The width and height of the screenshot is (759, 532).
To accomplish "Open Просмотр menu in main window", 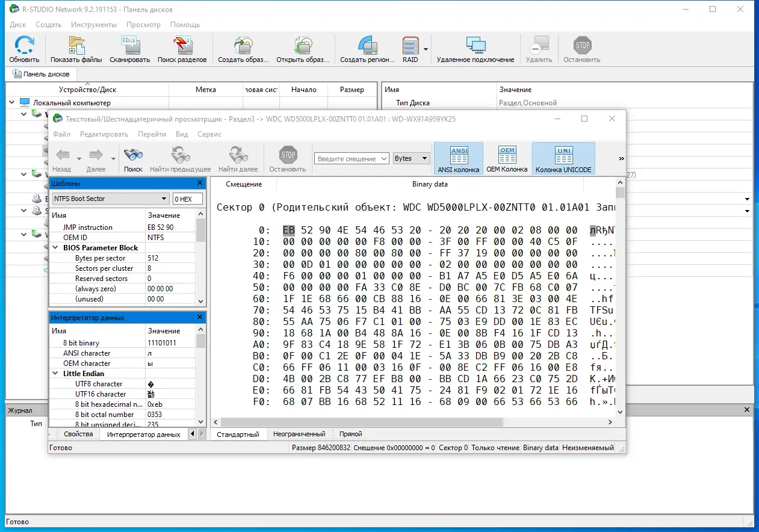I will (143, 25).
